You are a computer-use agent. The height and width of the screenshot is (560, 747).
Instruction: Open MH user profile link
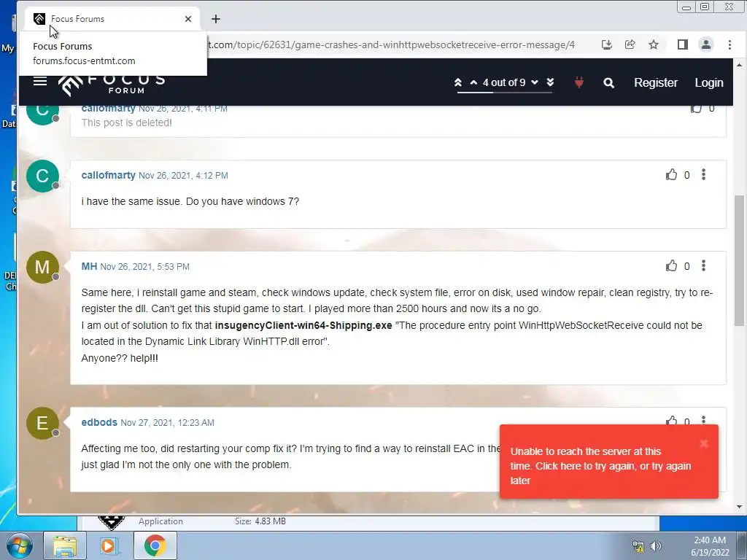click(x=89, y=266)
